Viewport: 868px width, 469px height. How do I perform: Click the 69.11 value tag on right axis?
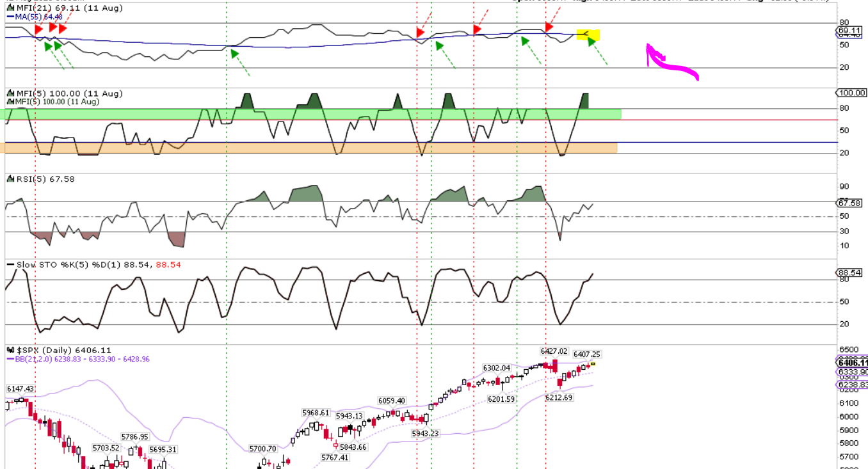850,30
